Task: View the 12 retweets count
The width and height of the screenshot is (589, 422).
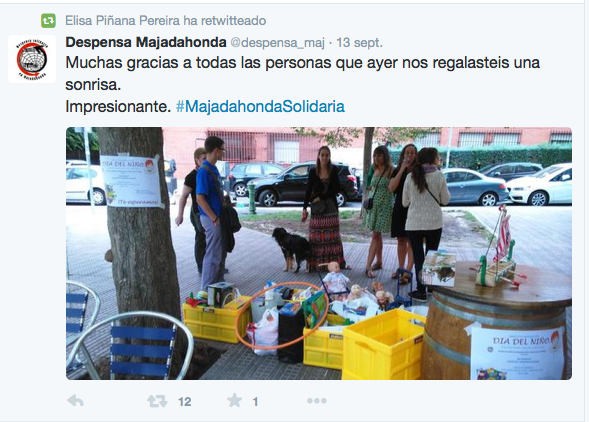Action: tap(184, 402)
